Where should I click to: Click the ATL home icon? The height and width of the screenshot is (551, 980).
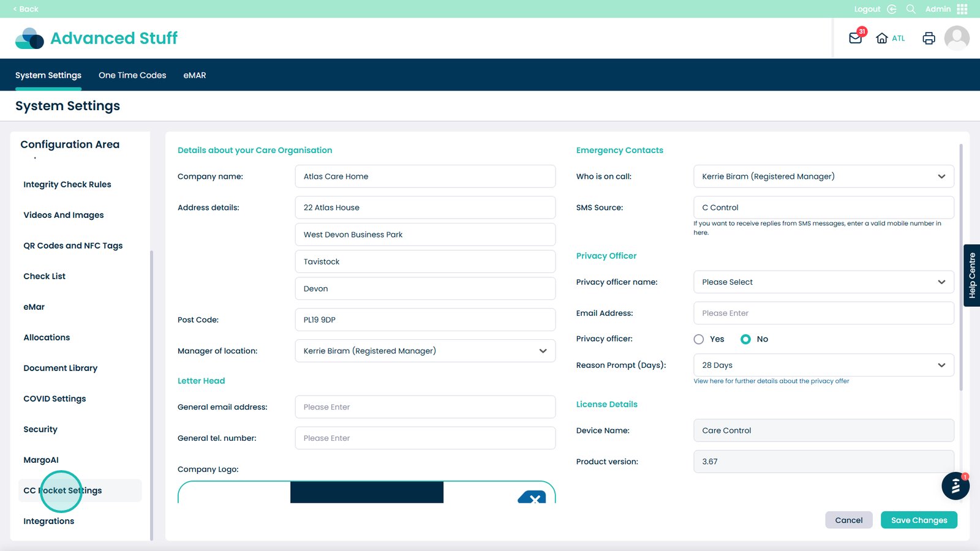(882, 38)
